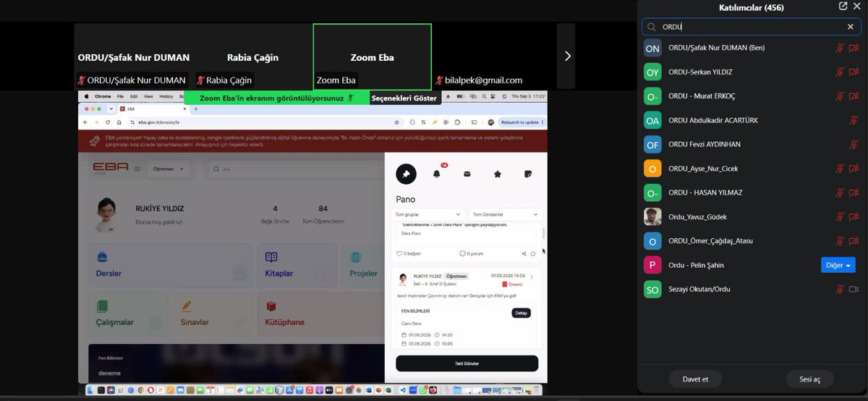Open the three-dot menu on 01.09.2026 post

point(532,277)
